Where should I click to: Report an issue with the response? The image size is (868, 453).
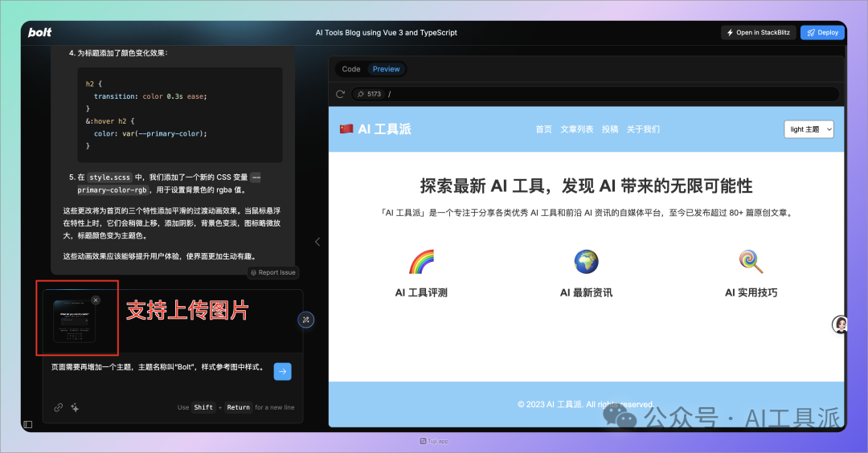click(x=273, y=273)
